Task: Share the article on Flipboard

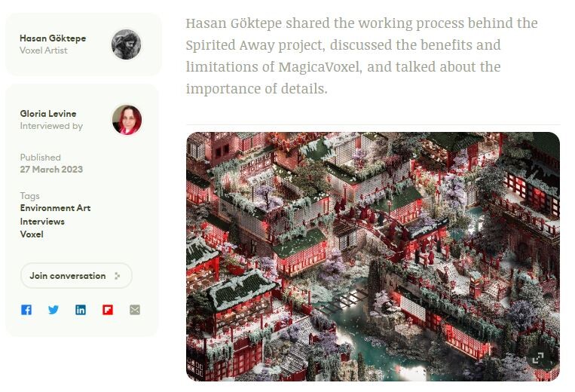Action: pos(108,310)
